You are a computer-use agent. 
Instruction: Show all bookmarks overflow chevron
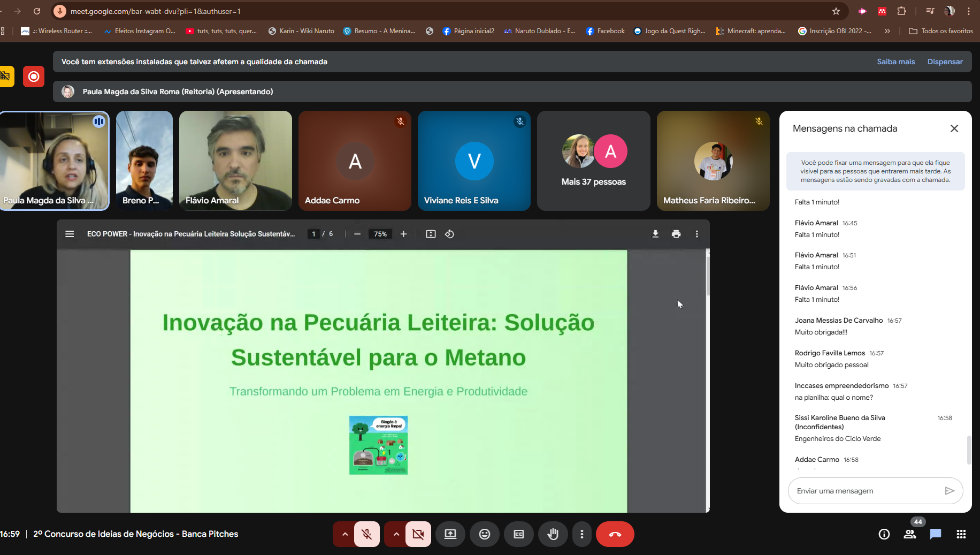(x=887, y=31)
